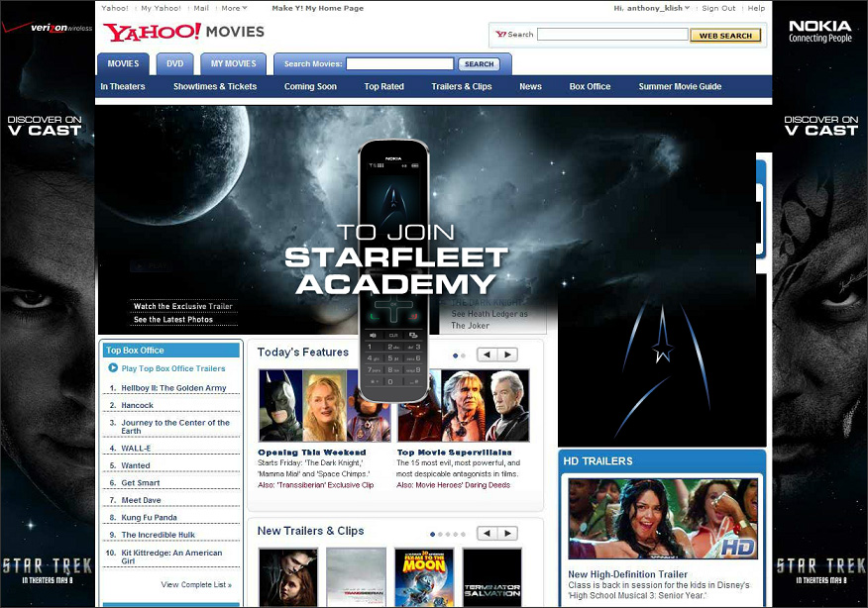This screenshot has width=868, height=608.
Task: Go to Coming Soon section
Action: pyautogui.click(x=310, y=87)
